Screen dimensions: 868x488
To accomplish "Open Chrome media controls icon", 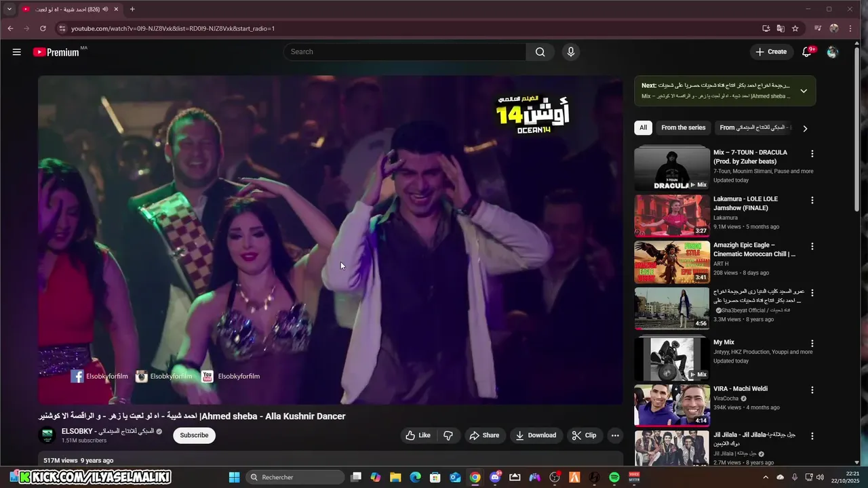I will pyautogui.click(x=818, y=28).
